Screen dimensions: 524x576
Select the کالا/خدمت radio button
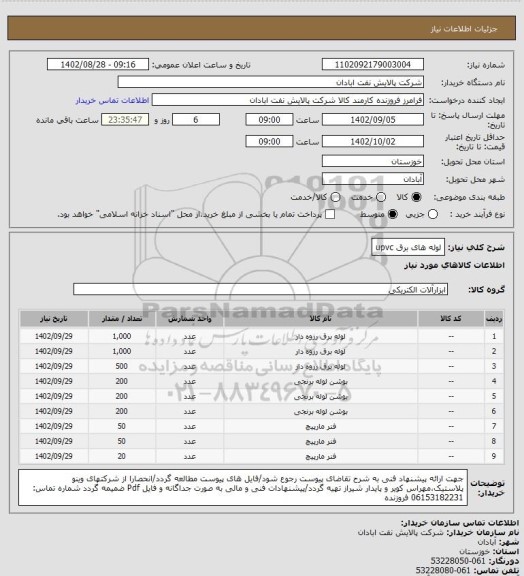click(x=335, y=197)
